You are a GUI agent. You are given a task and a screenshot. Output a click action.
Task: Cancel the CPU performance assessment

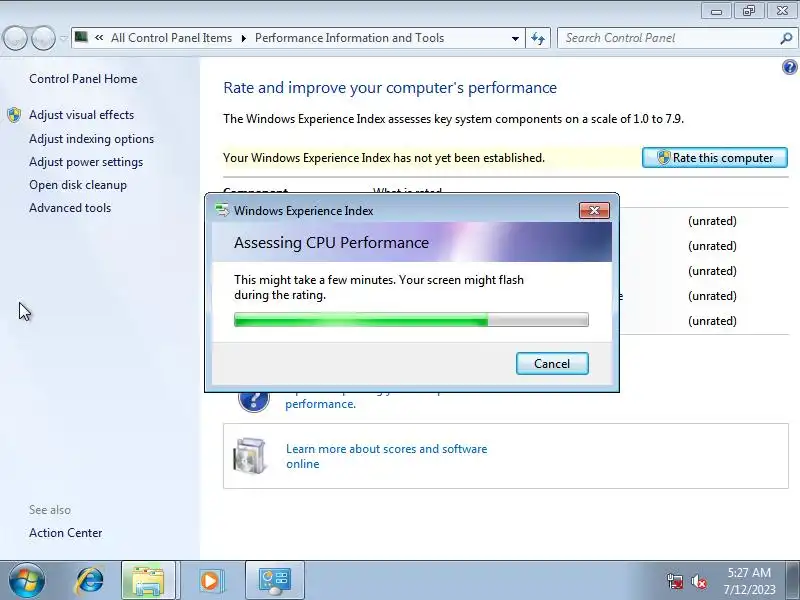click(x=552, y=363)
